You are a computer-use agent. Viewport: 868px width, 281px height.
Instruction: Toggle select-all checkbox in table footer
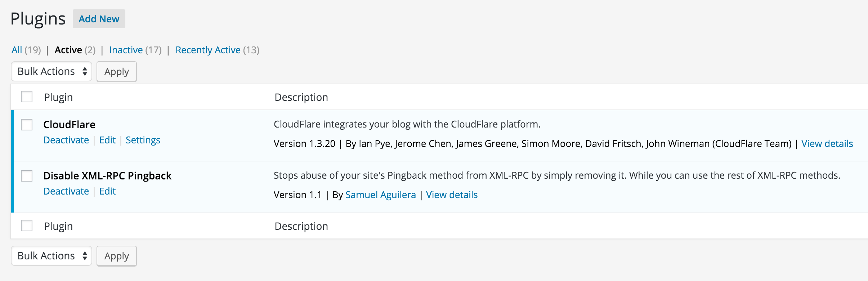click(27, 226)
